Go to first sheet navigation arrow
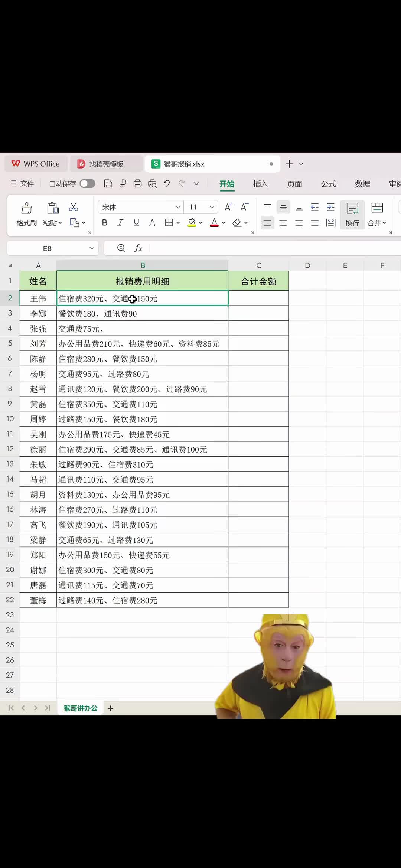Viewport: 401px width, 868px height. [x=11, y=708]
